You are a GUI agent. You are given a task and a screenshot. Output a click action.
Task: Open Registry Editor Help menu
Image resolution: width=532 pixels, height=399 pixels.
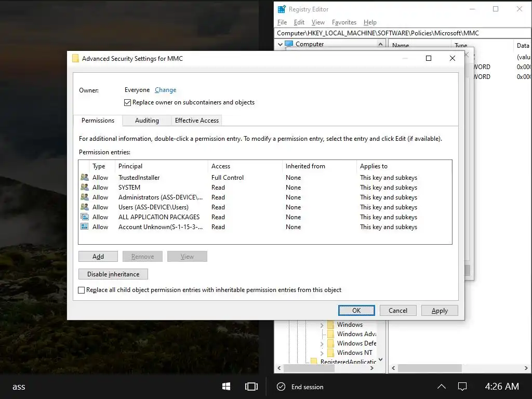[370, 22]
